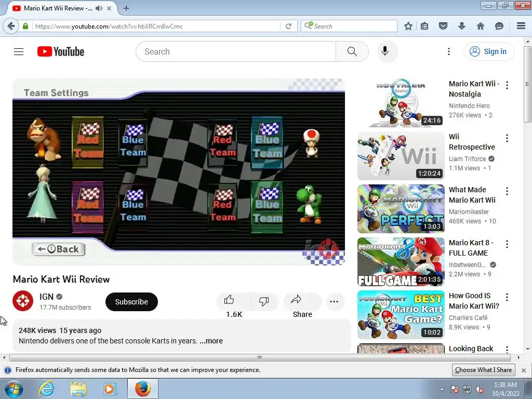
Task: Launch Internet Explorer from taskbar
Action: (46, 389)
